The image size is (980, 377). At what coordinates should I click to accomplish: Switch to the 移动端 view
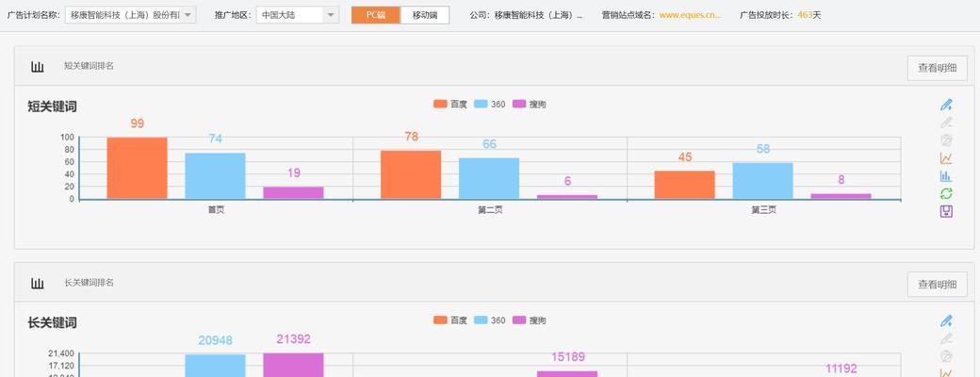(x=425, y=15)
